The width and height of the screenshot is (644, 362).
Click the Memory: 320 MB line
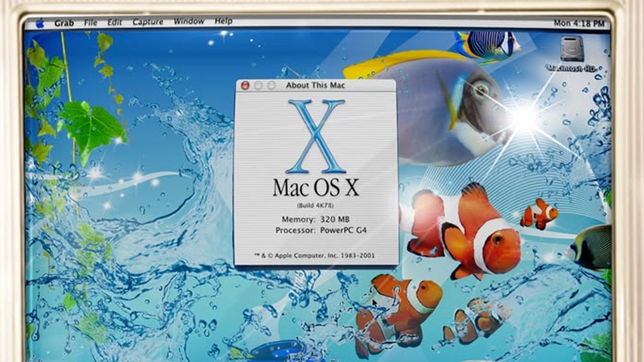pos(315,220)
